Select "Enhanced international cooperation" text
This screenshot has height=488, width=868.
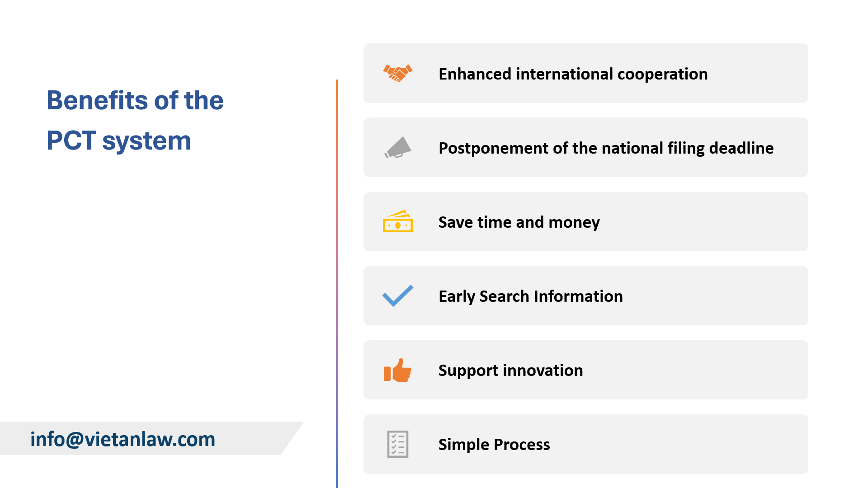573,74
